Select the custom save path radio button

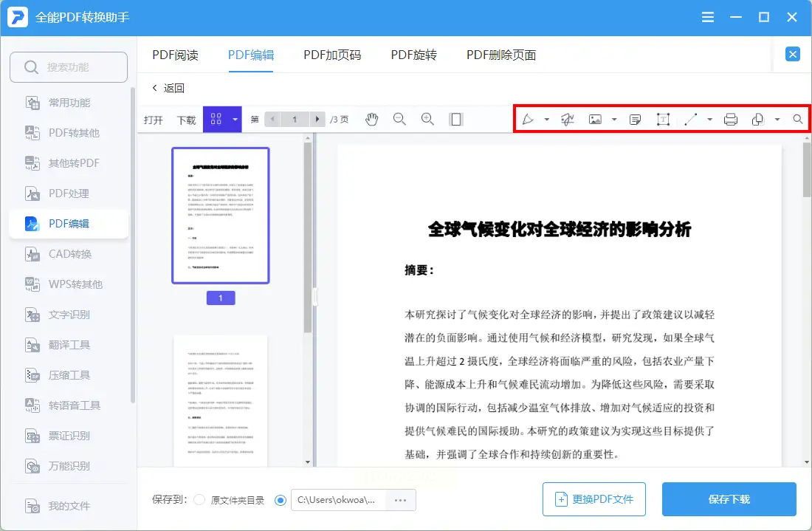click(x=281, y=500)
